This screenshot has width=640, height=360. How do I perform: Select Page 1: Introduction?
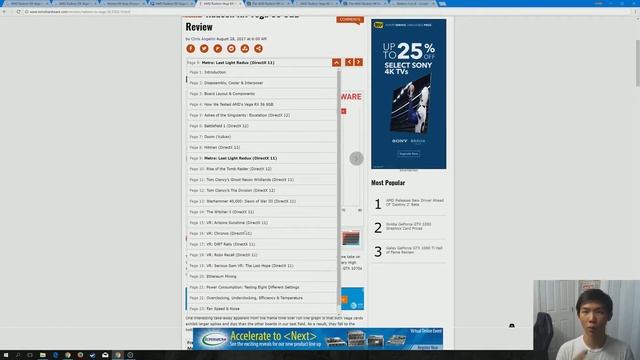(262, 72)
